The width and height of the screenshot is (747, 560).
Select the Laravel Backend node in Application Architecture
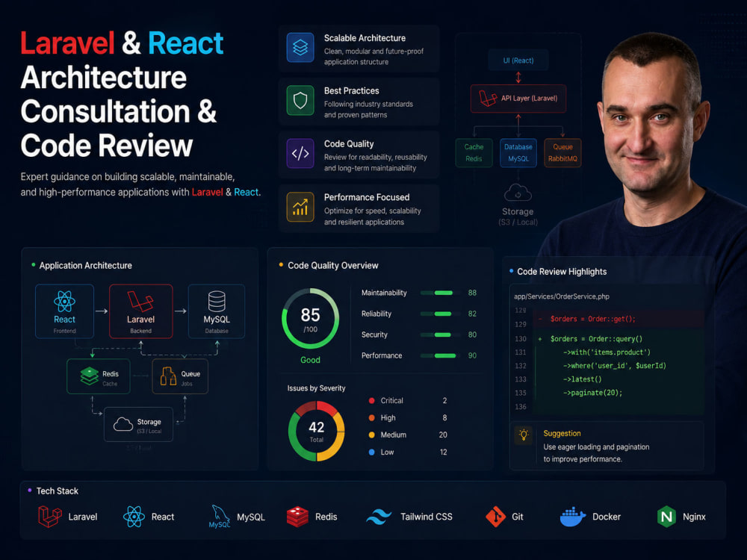[141, 311]
